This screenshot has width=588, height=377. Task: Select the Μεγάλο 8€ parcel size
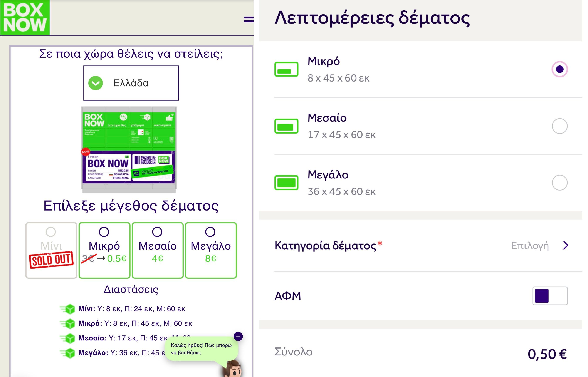point(211,250)
